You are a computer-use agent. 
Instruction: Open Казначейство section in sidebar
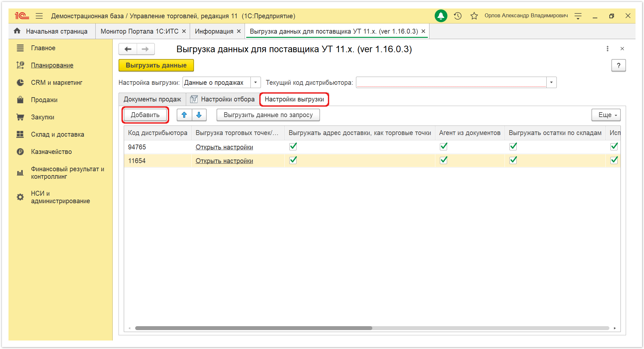coord(51,152)
